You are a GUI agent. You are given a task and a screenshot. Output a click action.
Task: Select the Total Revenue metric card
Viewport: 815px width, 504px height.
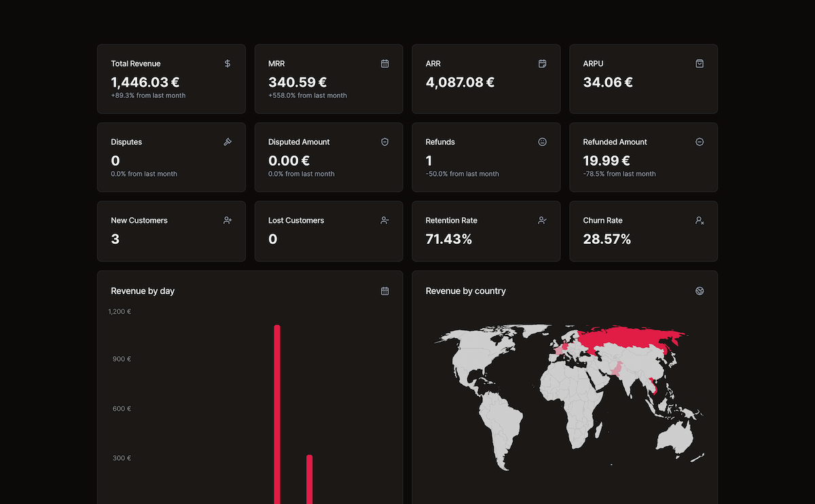(171, 79)
